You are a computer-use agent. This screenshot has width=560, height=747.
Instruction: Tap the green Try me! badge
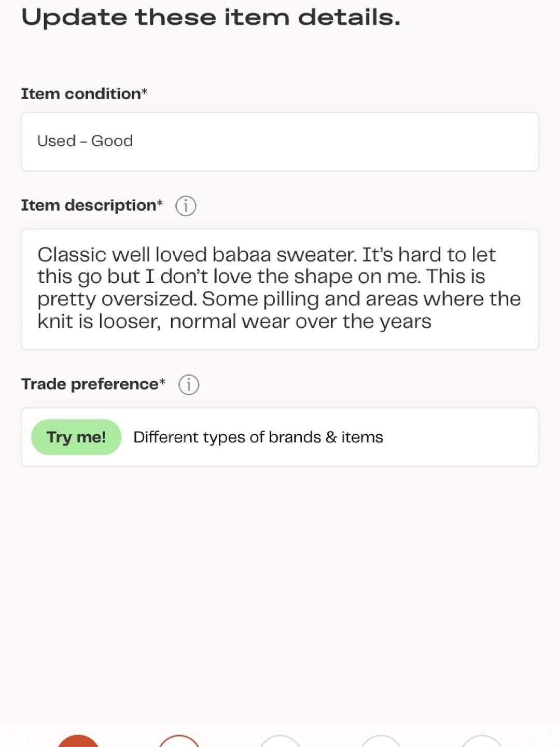pyautogui.click(x=76, y=437)
